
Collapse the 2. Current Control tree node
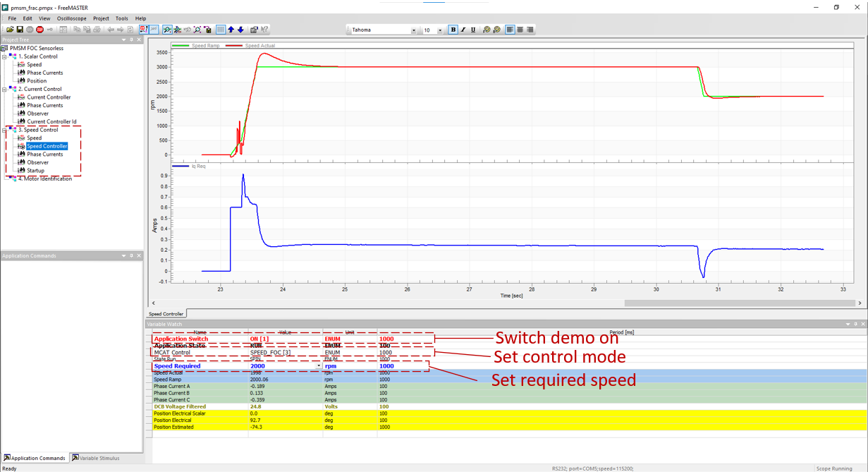point(5,90)
